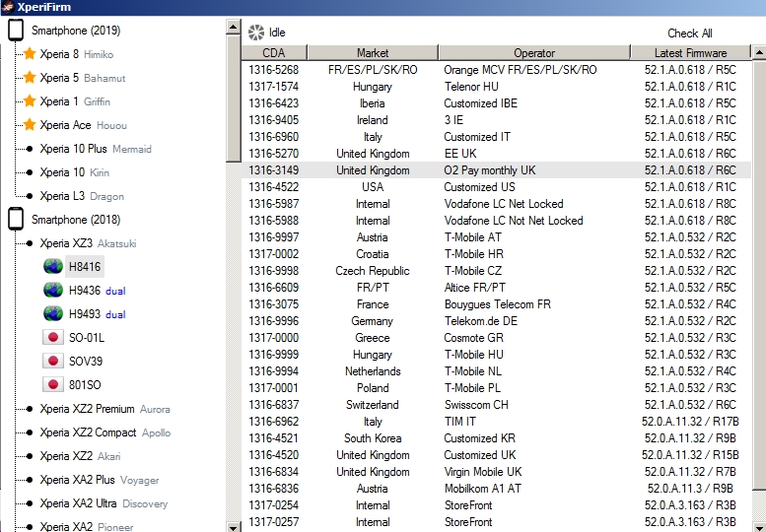766x532 pixels.
Task: Select the Telenor HU row
Action: coord(496,87)
